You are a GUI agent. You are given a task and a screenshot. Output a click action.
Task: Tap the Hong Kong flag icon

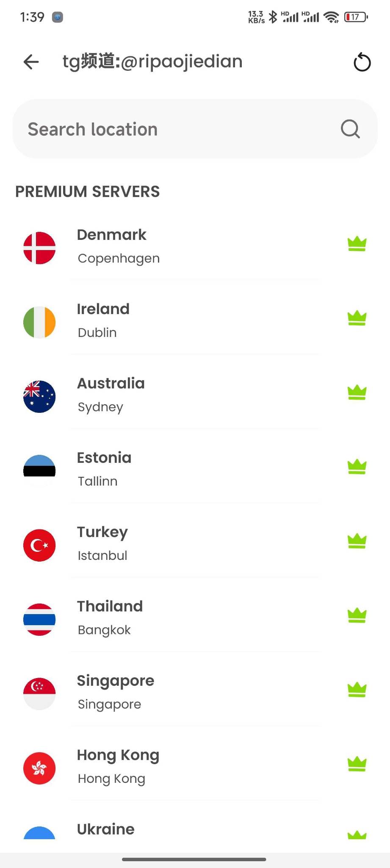(39, 768)
